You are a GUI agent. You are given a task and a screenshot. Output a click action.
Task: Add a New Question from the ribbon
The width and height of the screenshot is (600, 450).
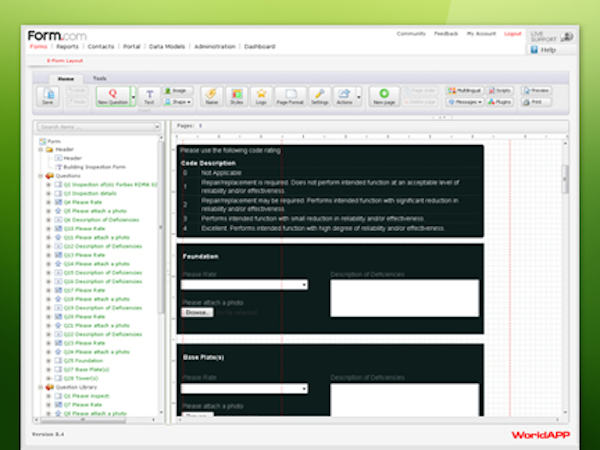click(x=113, y=96)
